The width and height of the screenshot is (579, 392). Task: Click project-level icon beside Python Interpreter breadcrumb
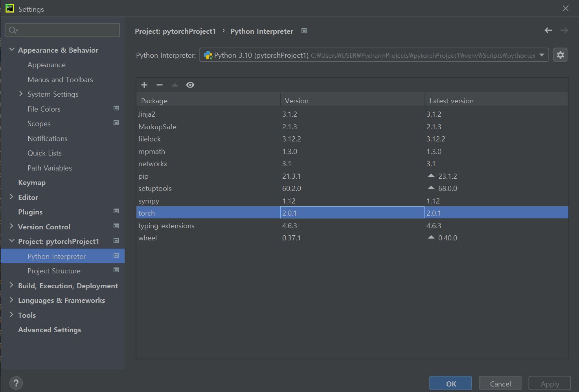coord(304,31)
